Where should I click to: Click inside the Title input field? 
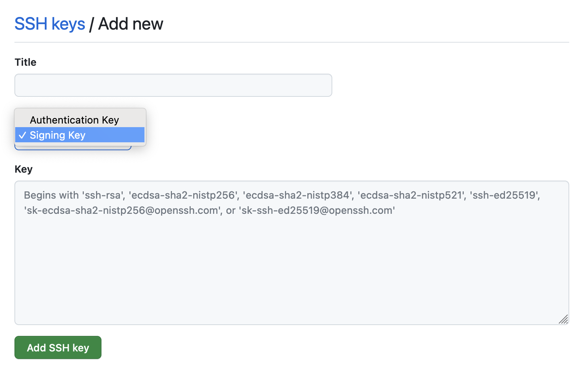pos(173,85)
